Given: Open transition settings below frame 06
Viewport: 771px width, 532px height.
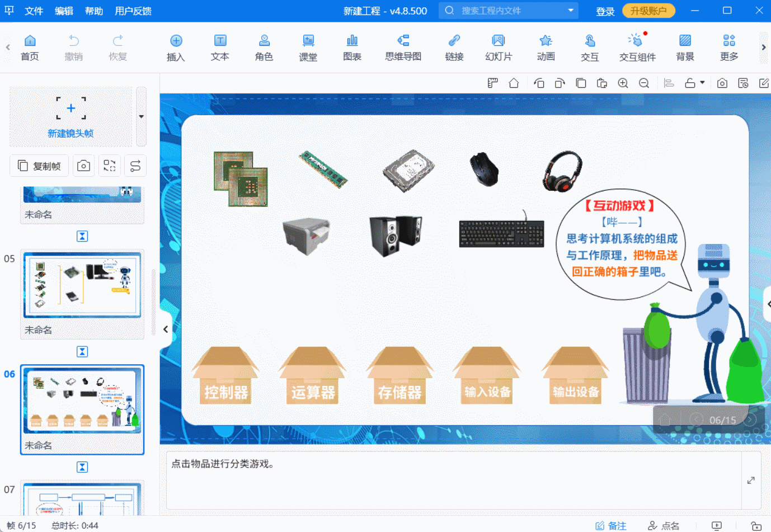Looking at the screenshot, I should (x=82, y=467).
